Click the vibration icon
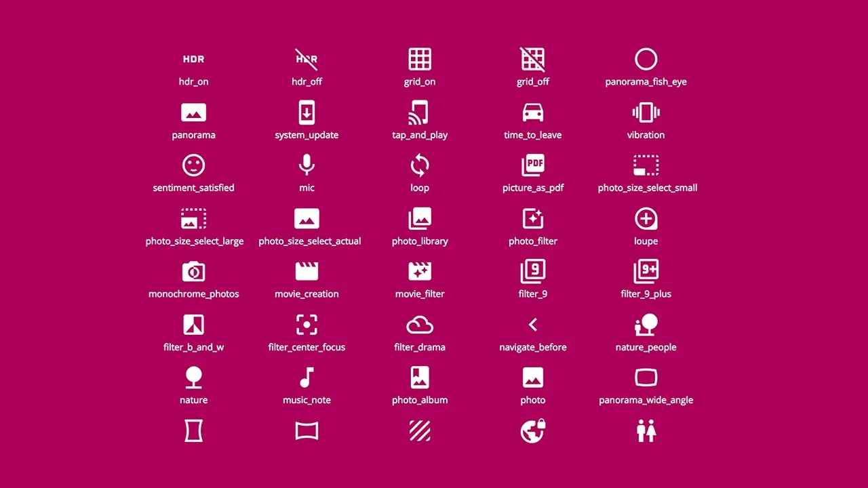The height and width of the screenshot is (488, 868). (646, 112)
